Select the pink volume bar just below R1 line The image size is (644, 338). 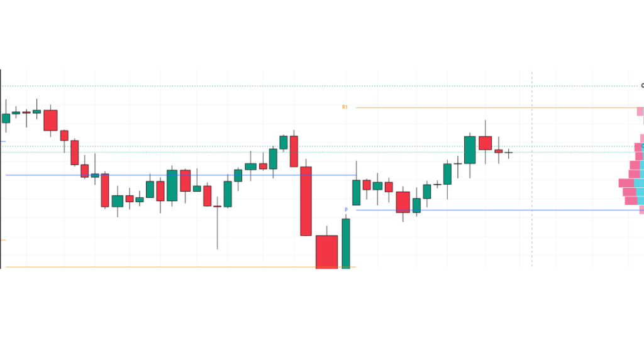640,112
